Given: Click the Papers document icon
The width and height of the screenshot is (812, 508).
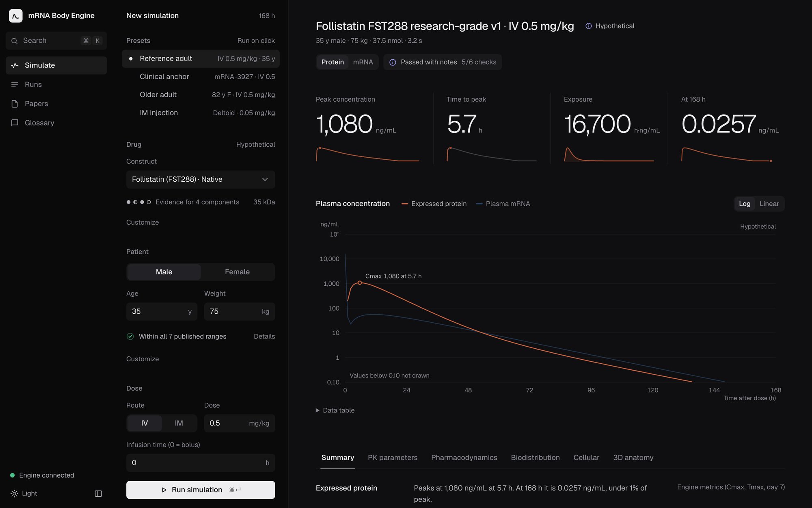Looking at the screenshot, I should [15, 104].
